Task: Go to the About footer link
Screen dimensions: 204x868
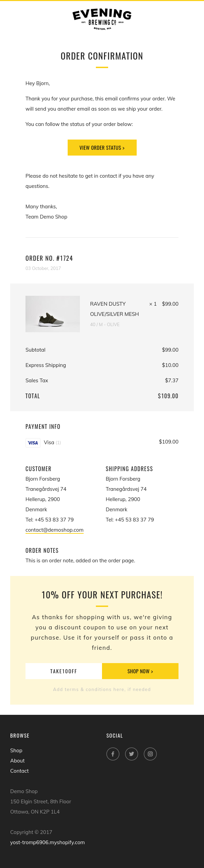Action: 17,761
